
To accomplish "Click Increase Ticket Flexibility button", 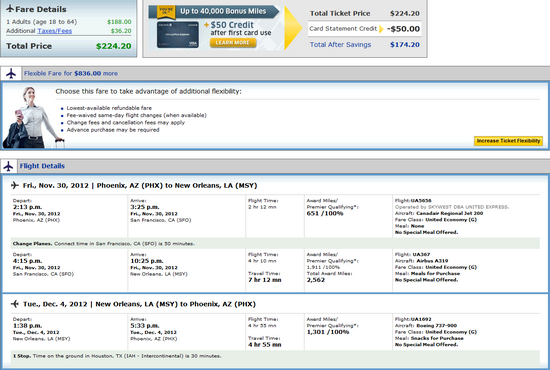I will coord(508,141).
